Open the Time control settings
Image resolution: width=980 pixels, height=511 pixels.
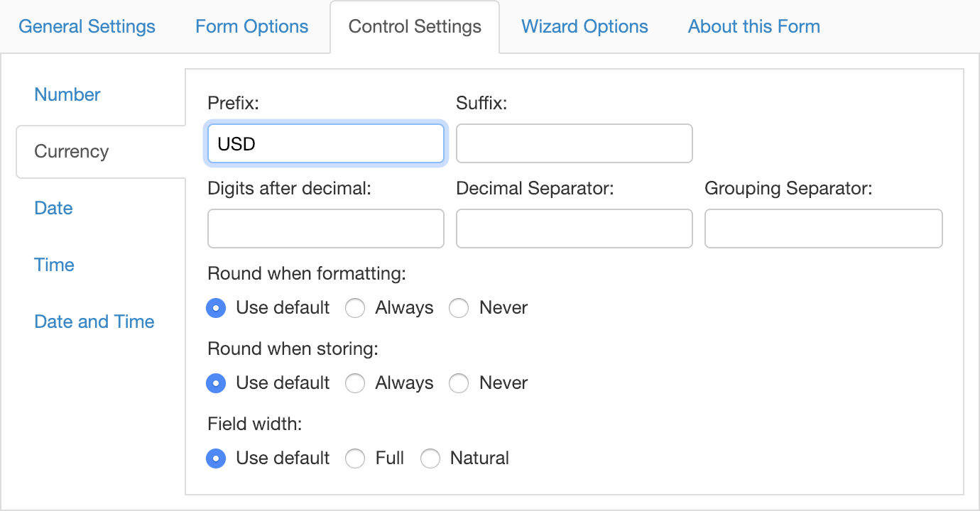(54, 265)
